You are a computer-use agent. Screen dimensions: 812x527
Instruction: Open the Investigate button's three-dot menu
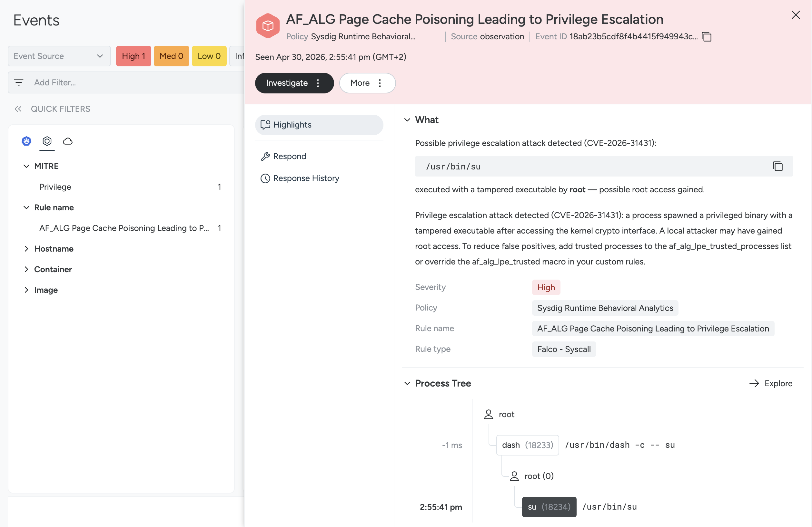coord(318,83)
